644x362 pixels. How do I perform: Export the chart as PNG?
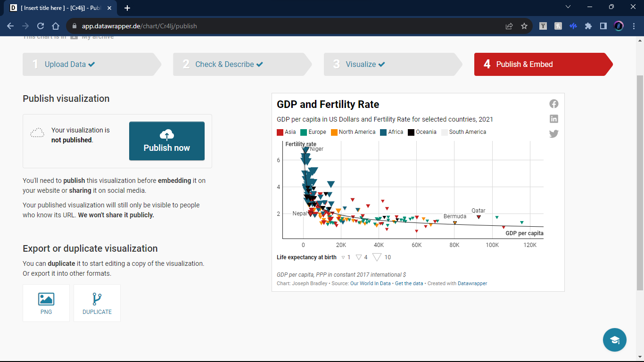pos(46,303)
